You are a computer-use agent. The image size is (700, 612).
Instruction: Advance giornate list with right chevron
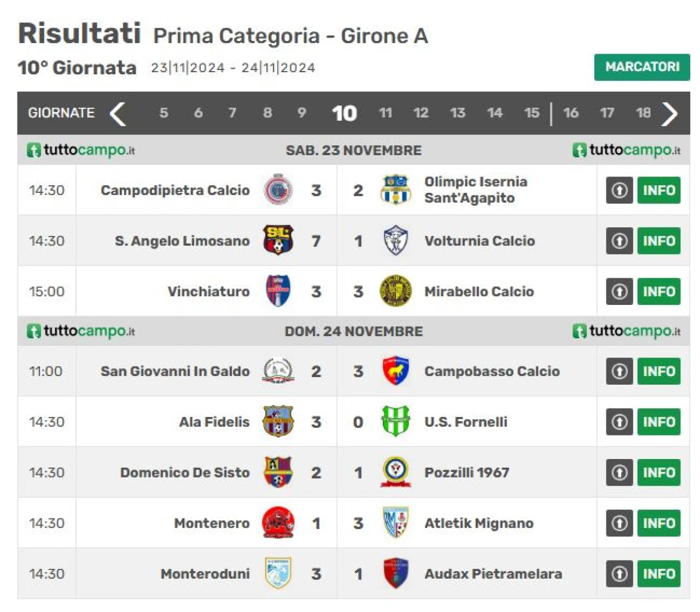(669, 114)
